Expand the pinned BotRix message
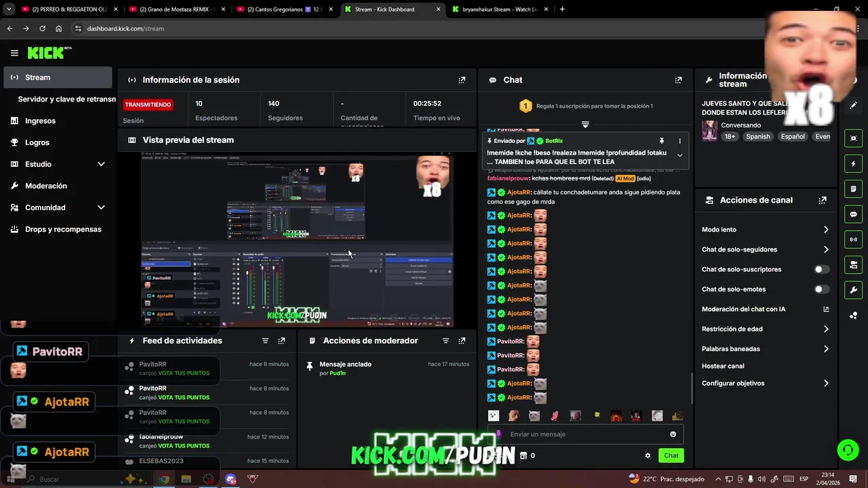868x488 pixels. pos(679,156)
